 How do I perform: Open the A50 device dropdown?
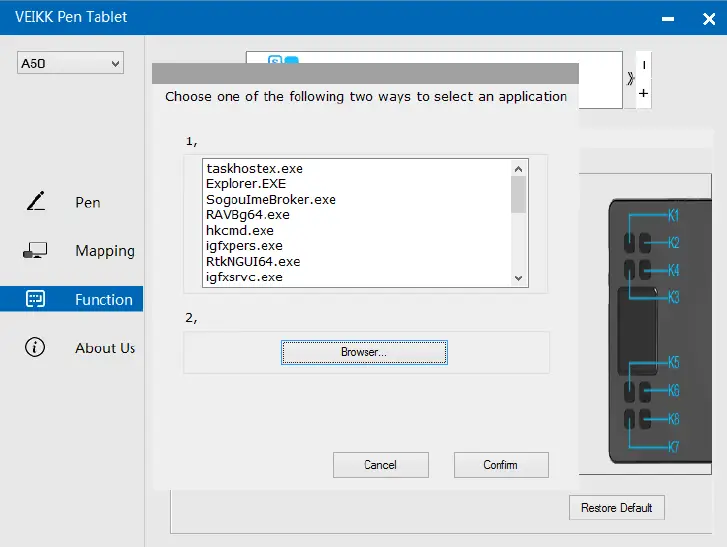tap(70, 63)
